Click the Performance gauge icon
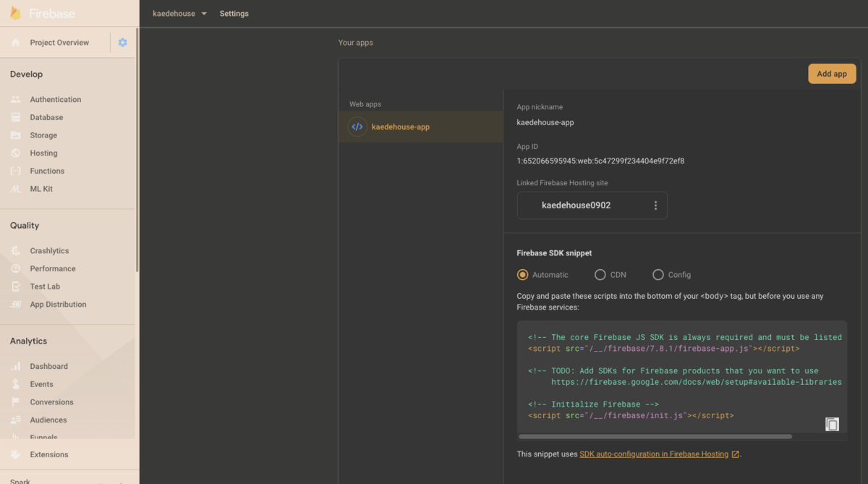This screenshot has width=868, height=484. (16, 268)
